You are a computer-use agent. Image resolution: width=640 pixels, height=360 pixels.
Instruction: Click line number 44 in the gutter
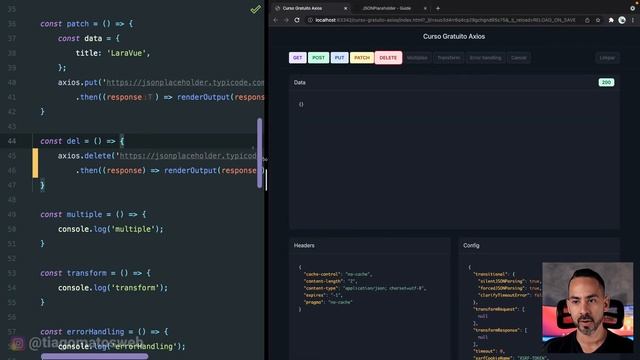12,141
